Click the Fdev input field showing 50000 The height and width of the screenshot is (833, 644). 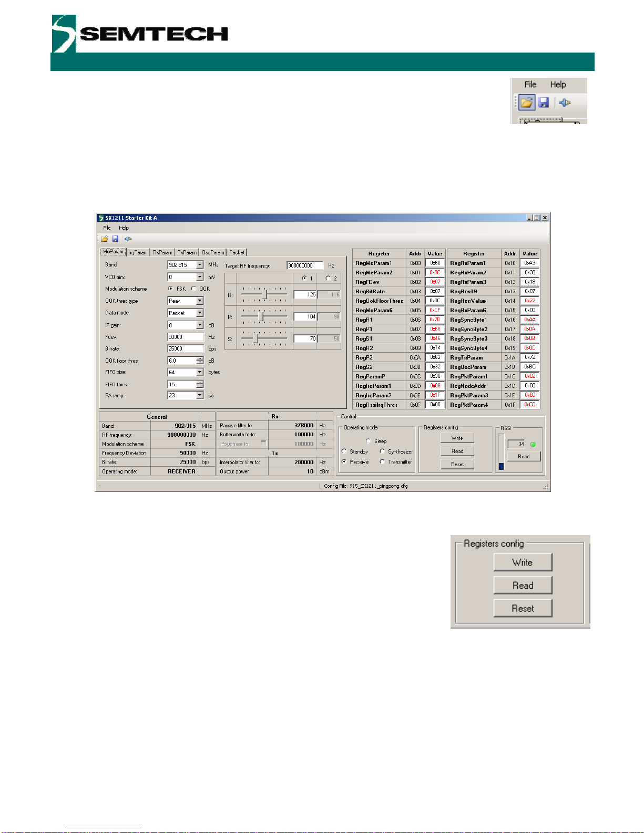coord(186,337)
